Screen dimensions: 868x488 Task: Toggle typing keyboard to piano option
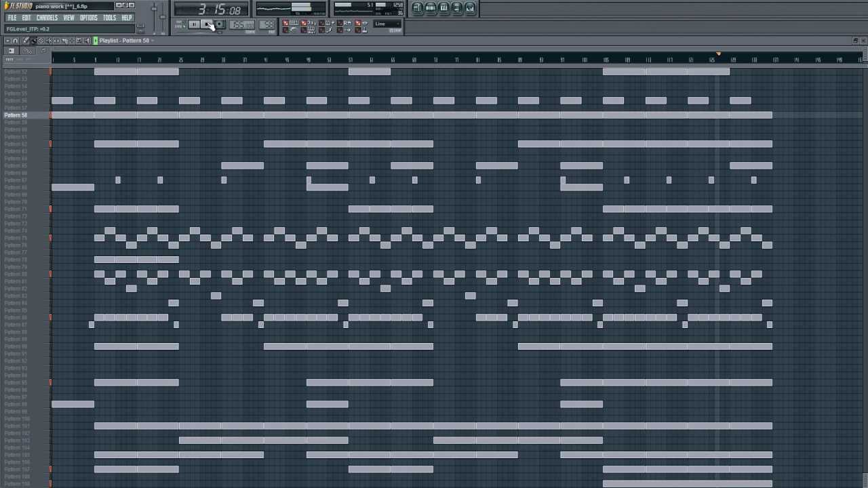290,22
